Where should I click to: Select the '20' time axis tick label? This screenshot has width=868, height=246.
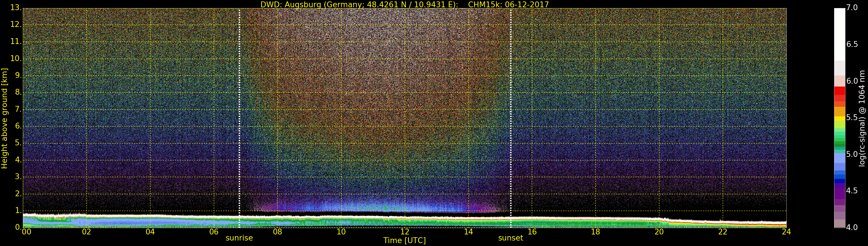(659, 232)
